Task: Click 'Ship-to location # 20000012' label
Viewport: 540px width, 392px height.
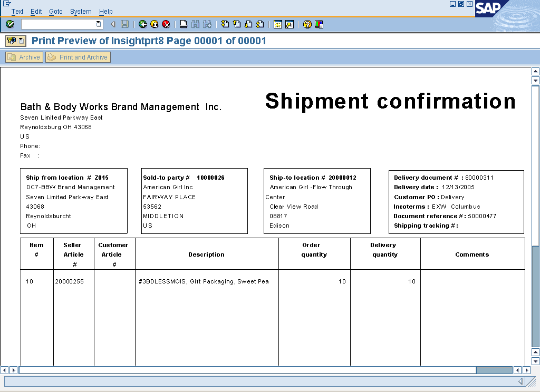Action: (313, 178)
